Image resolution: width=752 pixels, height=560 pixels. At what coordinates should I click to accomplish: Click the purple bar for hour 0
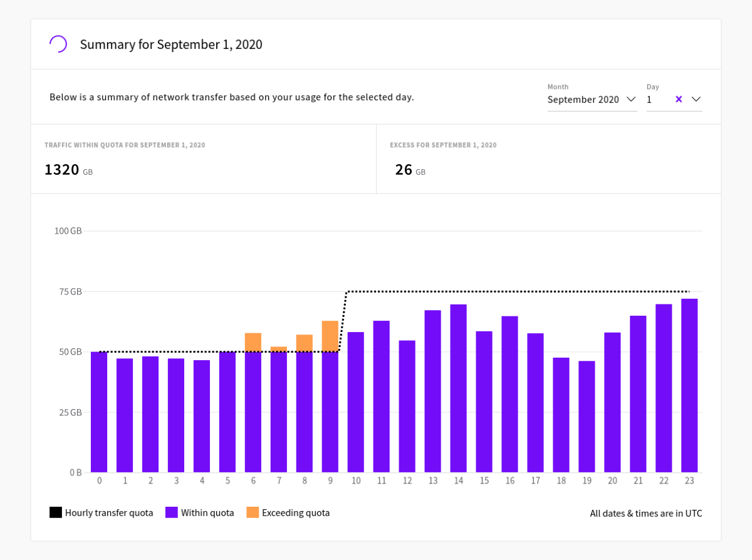(99, 412)
